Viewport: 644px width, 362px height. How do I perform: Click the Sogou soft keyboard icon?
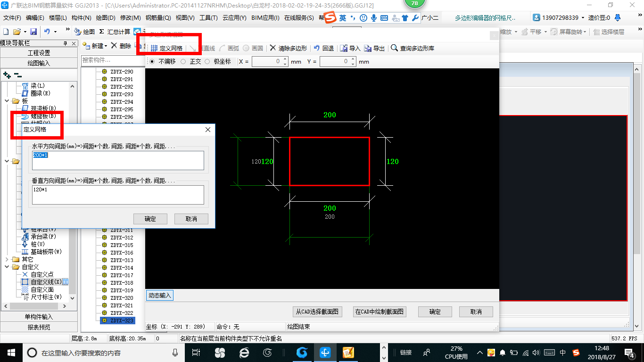(384, 18)
